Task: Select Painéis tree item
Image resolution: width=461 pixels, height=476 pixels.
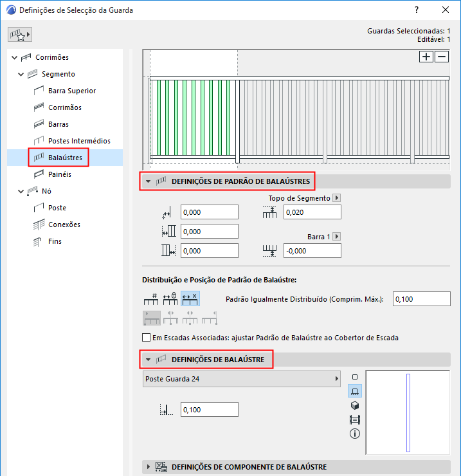Action: (x=60, y=174)
